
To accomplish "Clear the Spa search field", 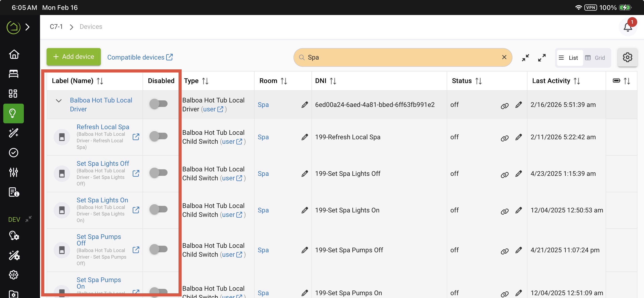I will [x=504, y=57].
